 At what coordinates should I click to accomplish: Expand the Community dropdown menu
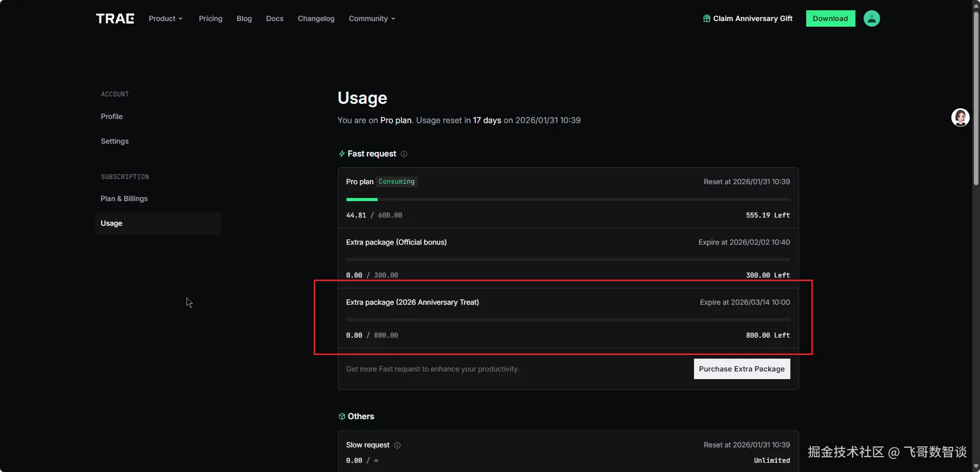[x=372, y=18]
